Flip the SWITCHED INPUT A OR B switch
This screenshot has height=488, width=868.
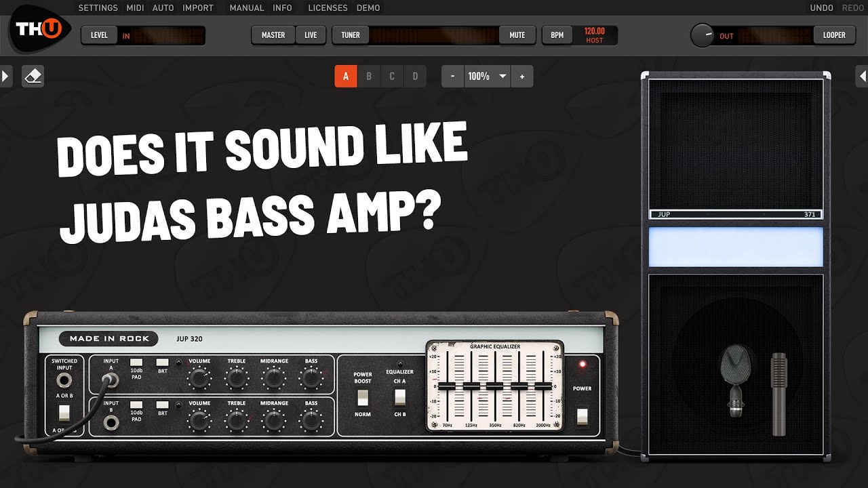point(64,412)
